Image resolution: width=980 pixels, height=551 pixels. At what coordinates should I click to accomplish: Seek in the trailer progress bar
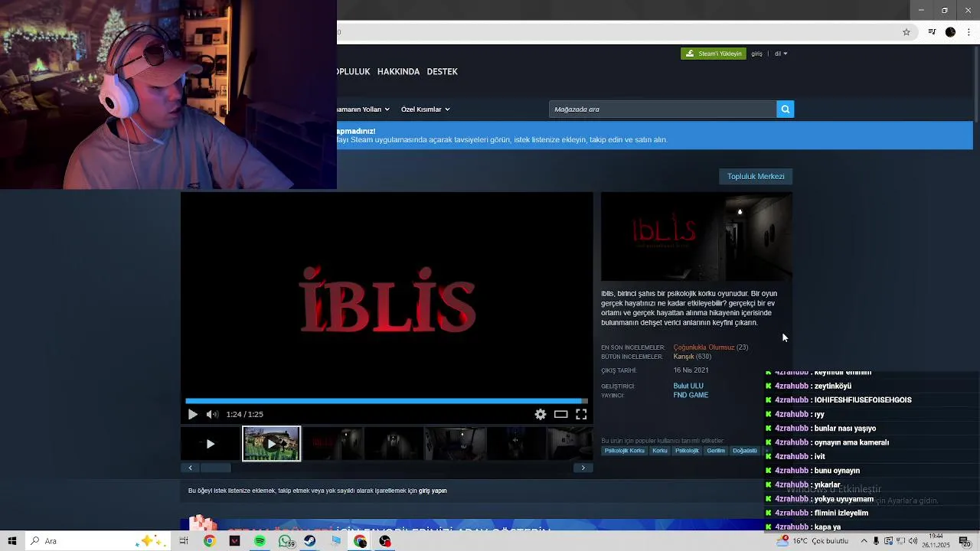coord(387,400)
